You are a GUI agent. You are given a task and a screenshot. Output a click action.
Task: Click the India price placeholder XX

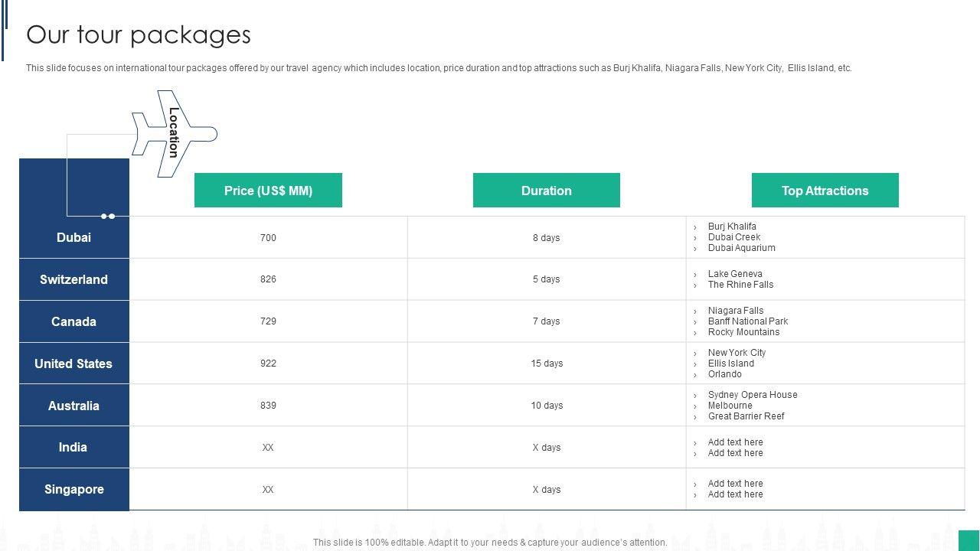tap(268, 448)
